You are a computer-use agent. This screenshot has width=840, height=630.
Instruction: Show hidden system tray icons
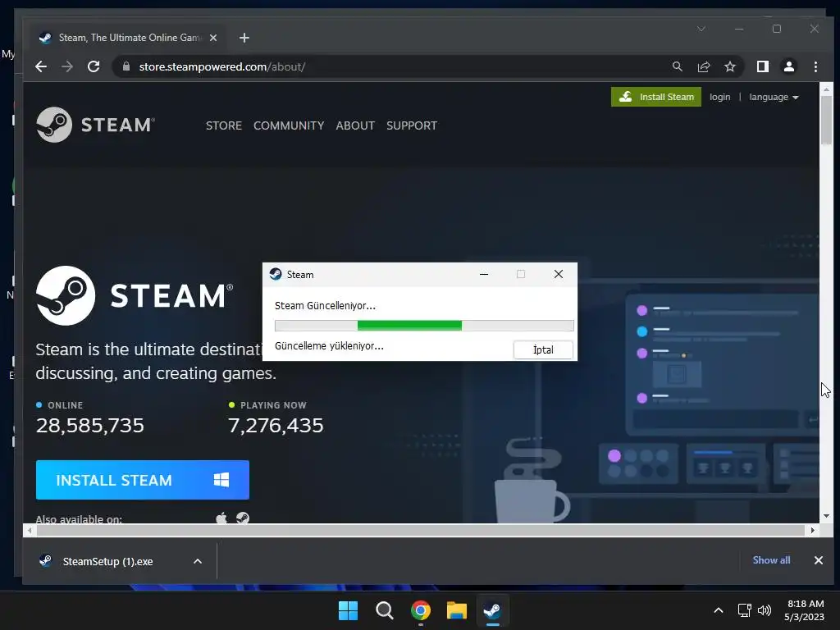(x=719, y=610)
